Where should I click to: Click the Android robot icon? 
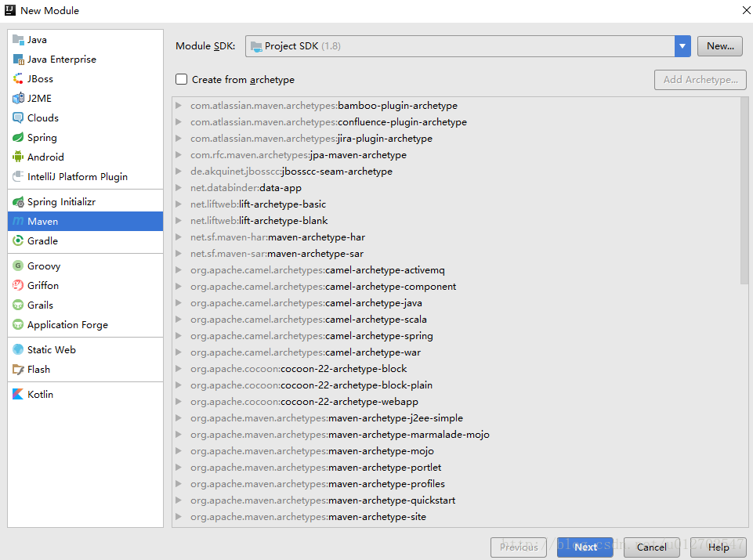18,157
